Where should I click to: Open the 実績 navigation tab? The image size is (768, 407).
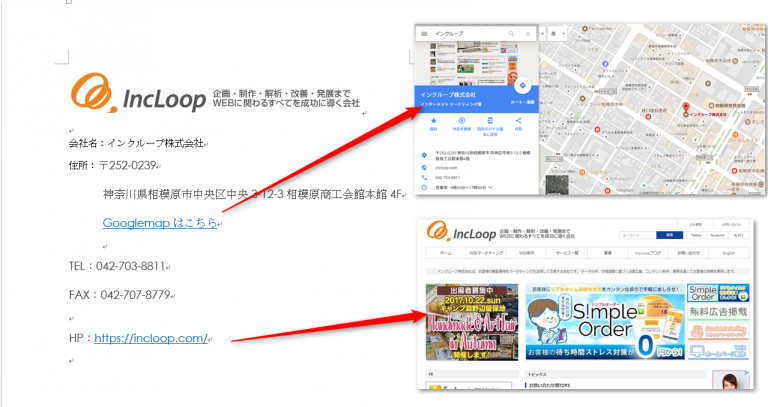click(x=607, y=253)
